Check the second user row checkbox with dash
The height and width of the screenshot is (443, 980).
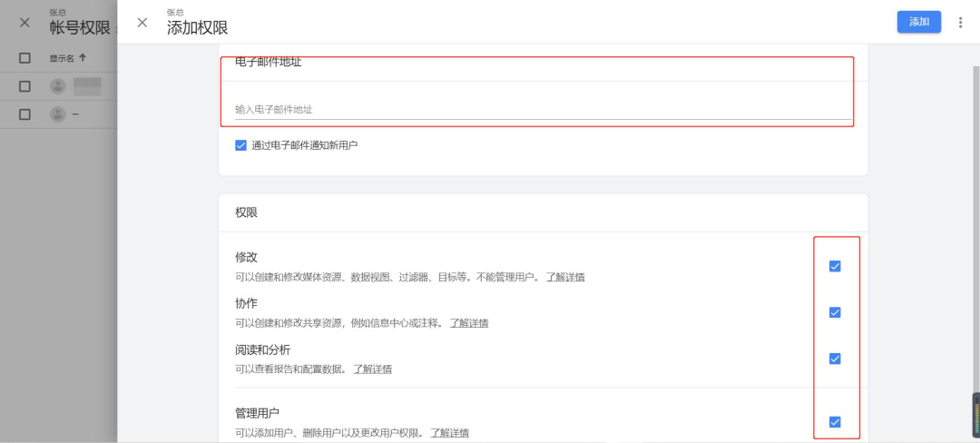coord(24,114)
